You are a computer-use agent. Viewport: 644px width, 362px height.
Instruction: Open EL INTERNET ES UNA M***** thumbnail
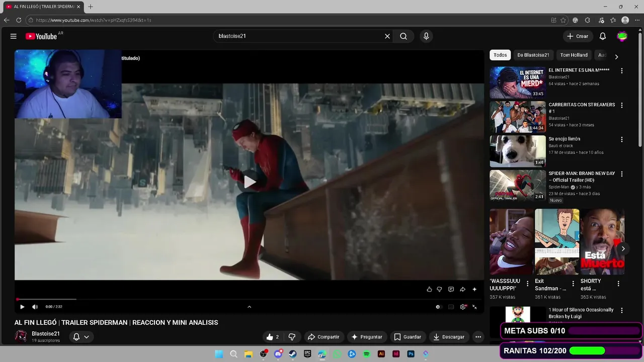tap(518, 82)
